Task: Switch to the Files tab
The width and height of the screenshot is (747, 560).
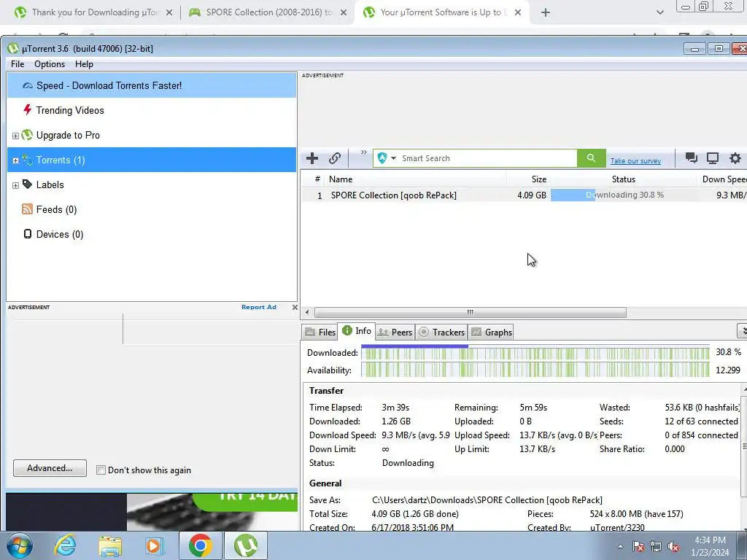Action: [x=320, y=332]
